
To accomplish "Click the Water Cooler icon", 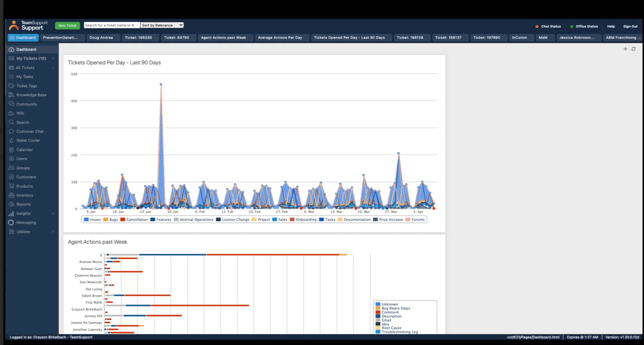I will tap(11, 141).
